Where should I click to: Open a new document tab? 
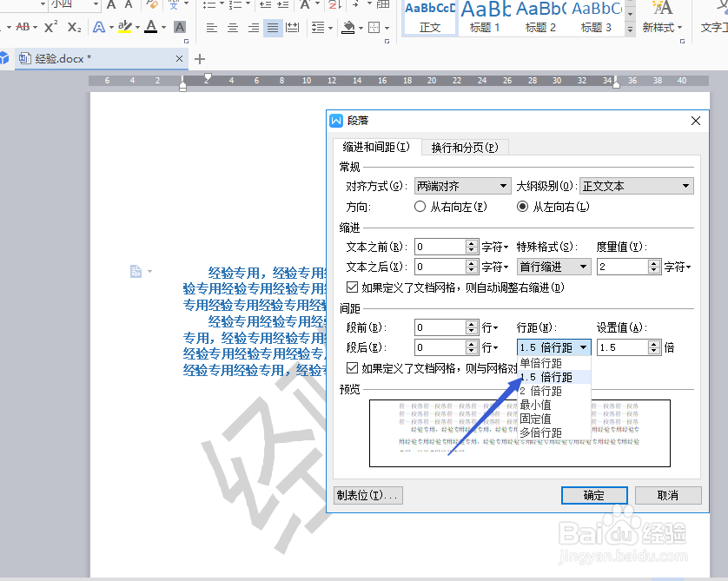pyautogui.click(x=200, y=59)
